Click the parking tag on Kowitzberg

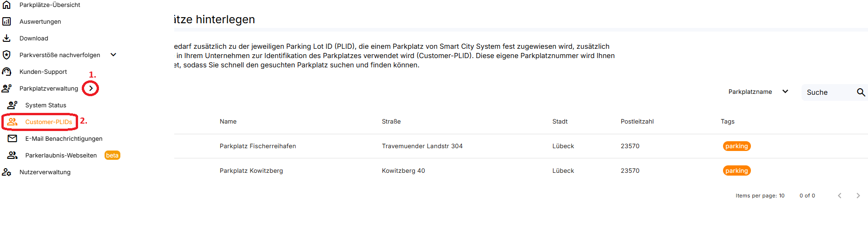736,170
